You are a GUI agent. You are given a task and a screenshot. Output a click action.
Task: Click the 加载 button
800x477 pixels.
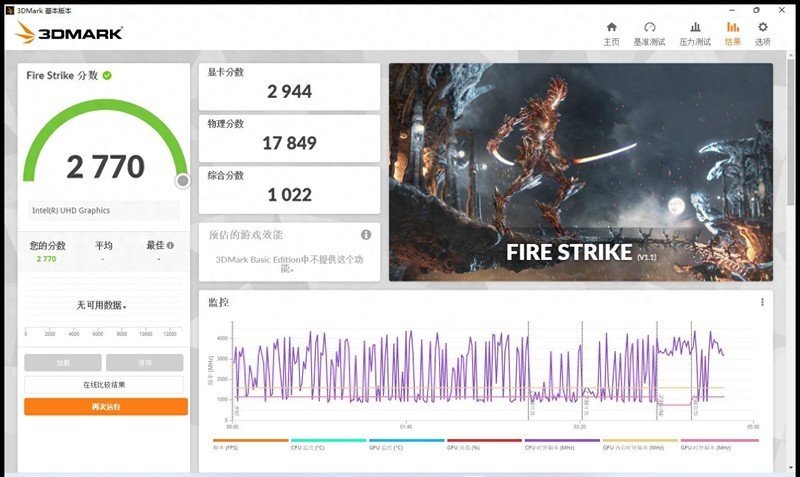[x=63, y=363]
